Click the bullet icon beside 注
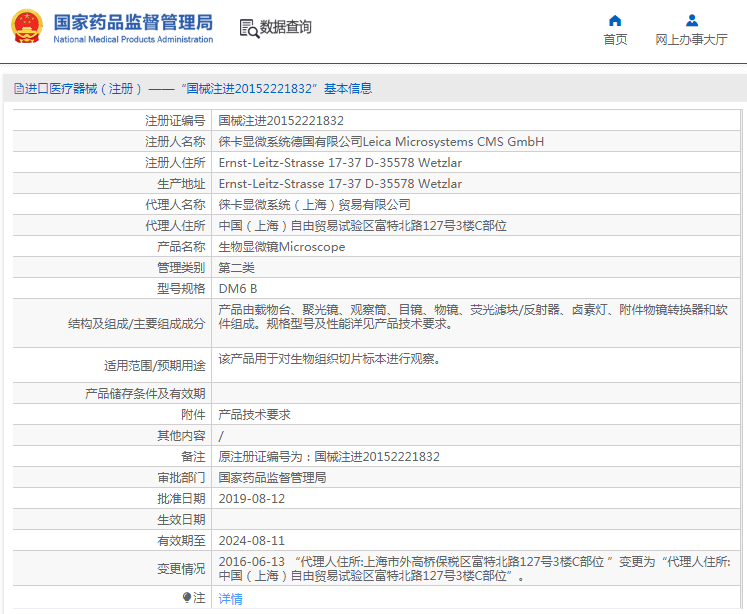The image size is (747, 614). (186, 597)
